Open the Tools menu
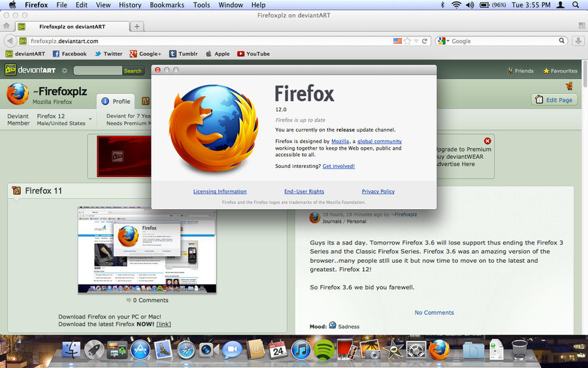This screenshot has height=368, width=588. coord(201,5)
